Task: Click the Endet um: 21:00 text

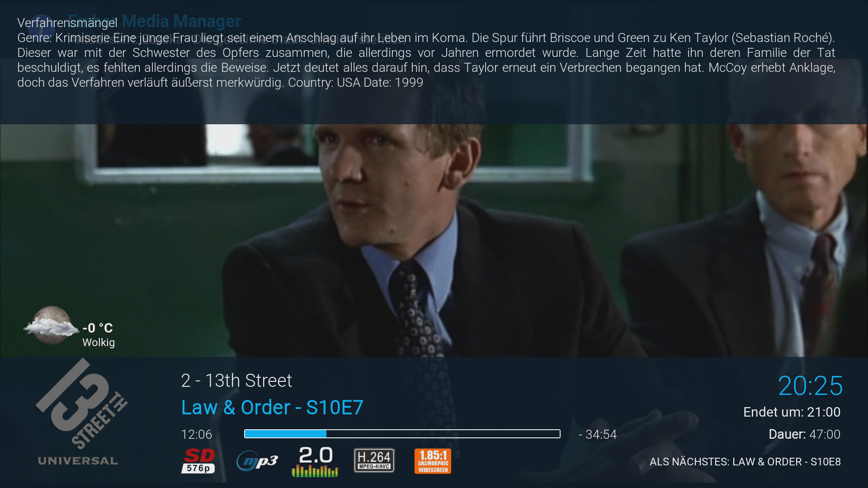Action: 792,412
